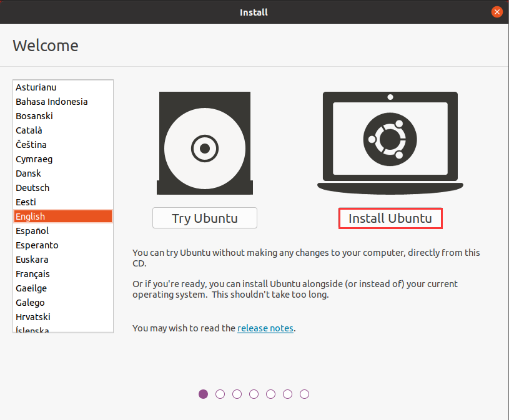The image size is (509, 420).
Task: Click the first filled progress dot
Action: pos(203,394)
